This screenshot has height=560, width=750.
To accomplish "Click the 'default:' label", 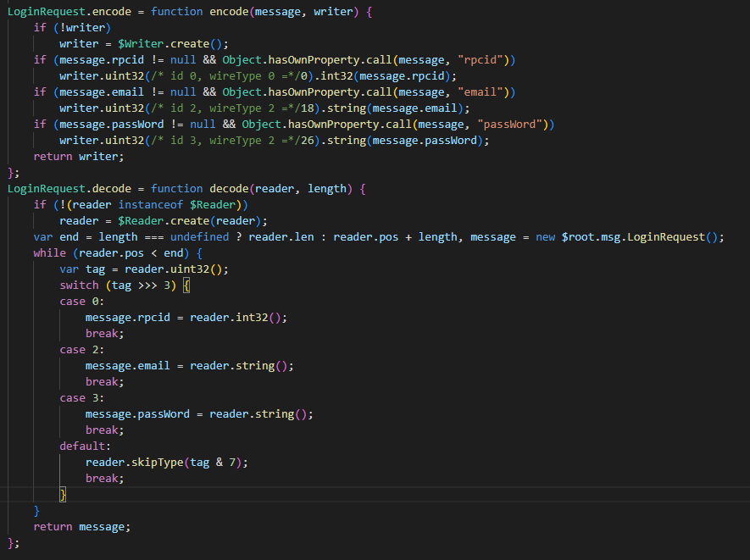I will click(85, 446).
